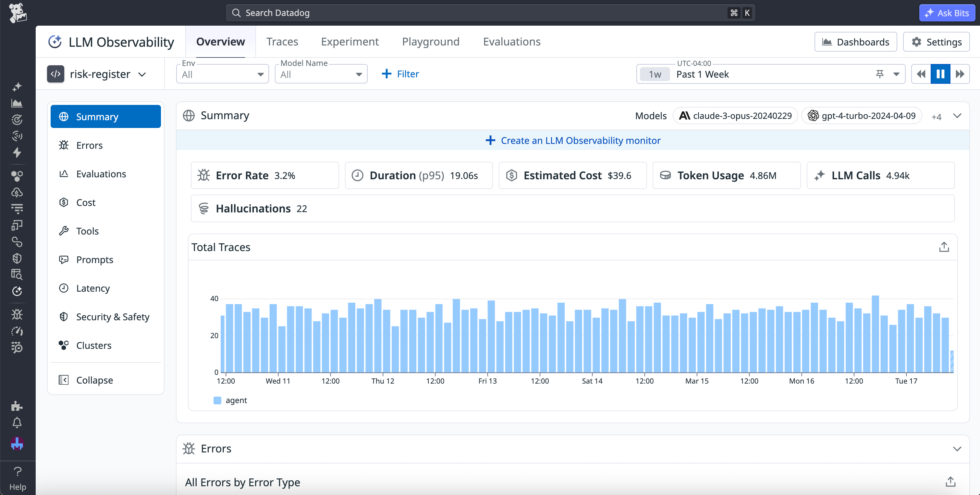Pause live data updates with the pause button
The height and width of the screenshot is (495, 980).
click(940, 73)
